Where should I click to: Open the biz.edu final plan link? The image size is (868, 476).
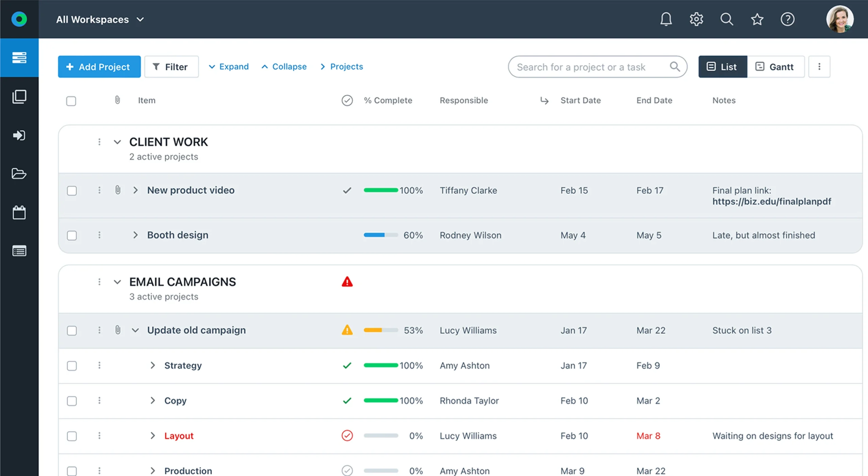(x=771, y=202)
